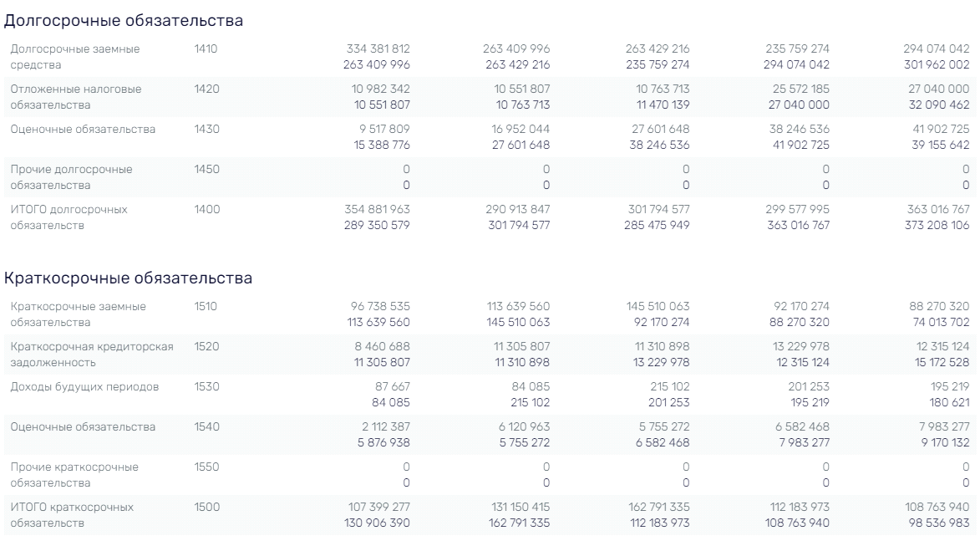Click the Доходы будущих периодов row label
Screen dimensions: 980x546
84,387
